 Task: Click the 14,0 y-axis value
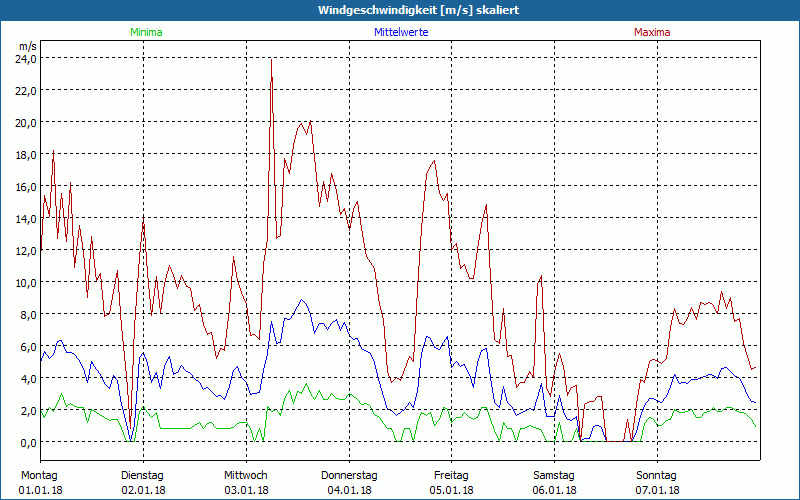pyautogui.click(x=27, y=219)
